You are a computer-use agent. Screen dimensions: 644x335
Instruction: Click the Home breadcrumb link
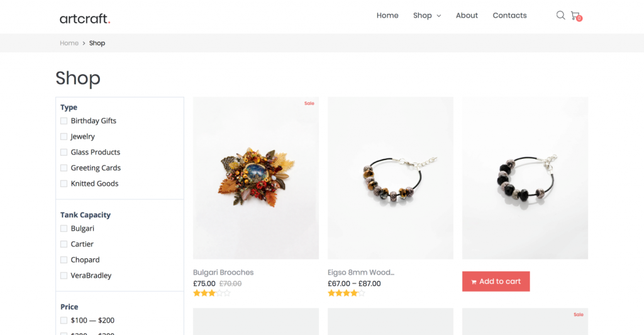69,43
